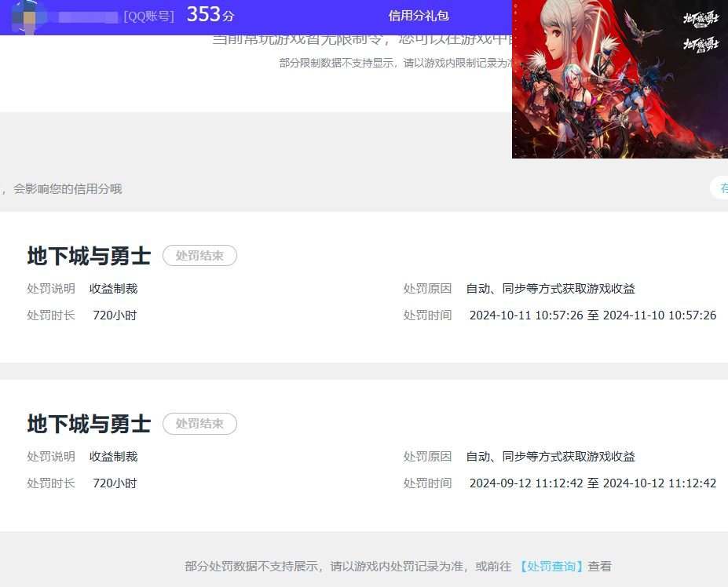Click the 处罚结束 badge of the 2024-10-11 record

click(x=199, y=256)
